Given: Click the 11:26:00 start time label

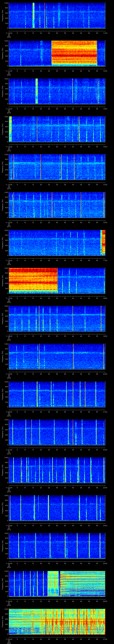Looking at the screenshot, I should (9, 639).
